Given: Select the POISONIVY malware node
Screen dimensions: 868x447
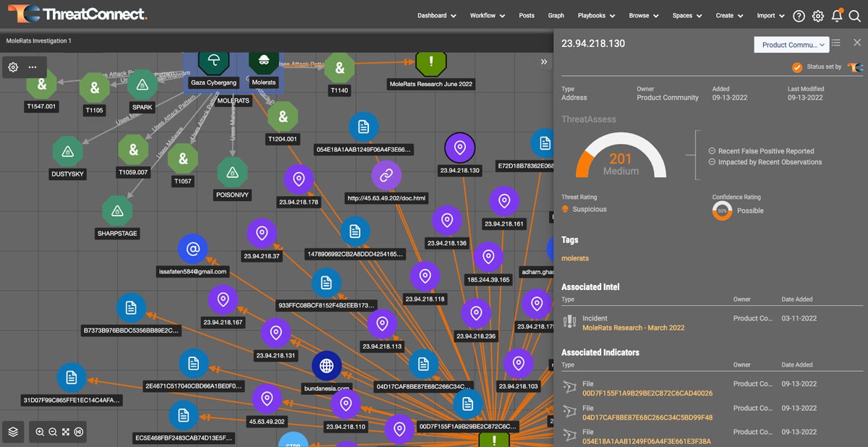Looking at the screenshot, I should (232, 171).
